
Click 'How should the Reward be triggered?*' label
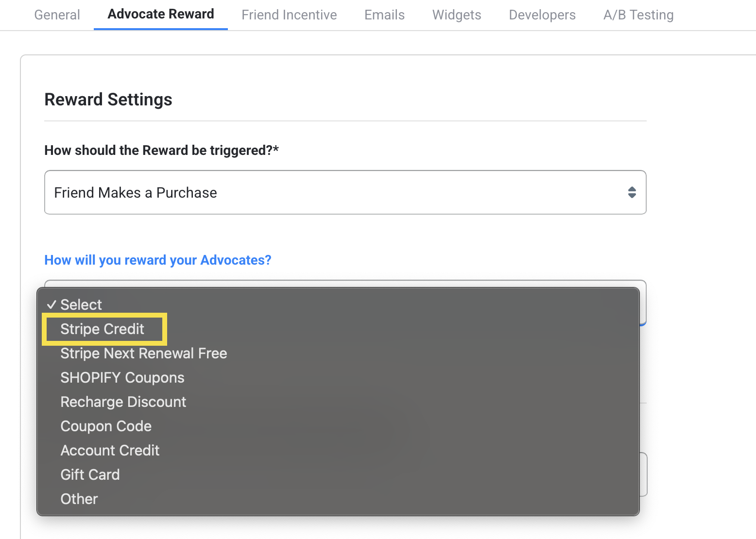click(x=161, y=151)
